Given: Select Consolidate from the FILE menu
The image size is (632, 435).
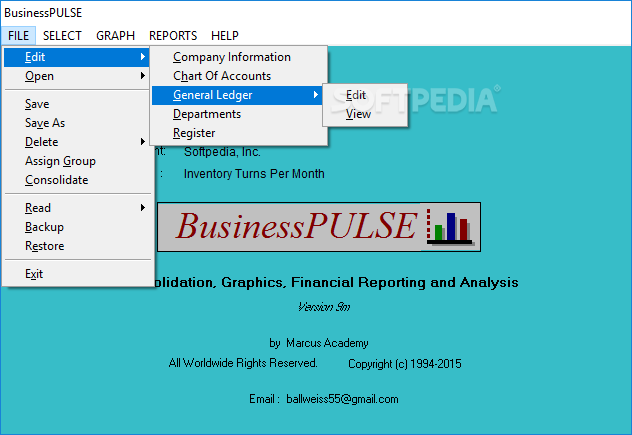Looking at the screenshot, I should click(x=77, y=180).
